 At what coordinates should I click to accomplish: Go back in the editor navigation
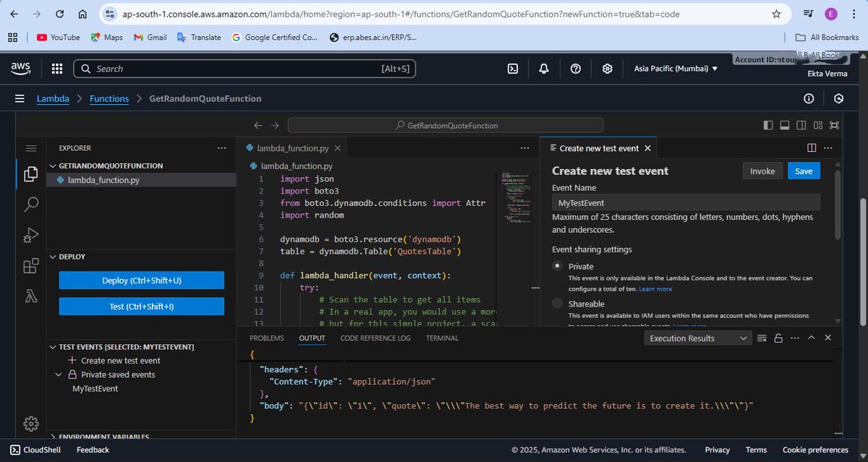point(258,125)
